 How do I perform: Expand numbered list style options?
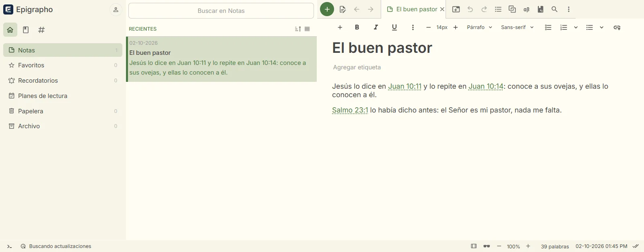tap(576, 27)
